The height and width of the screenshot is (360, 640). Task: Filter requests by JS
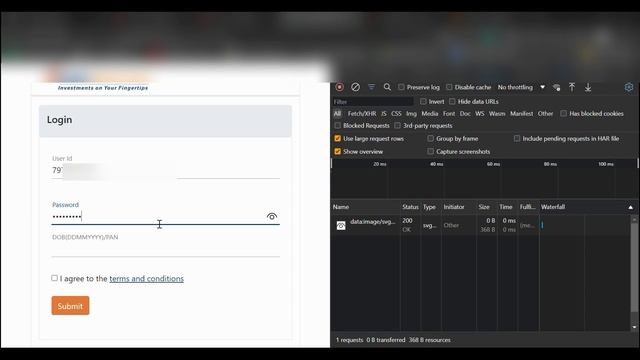click(x=384, y=113)
